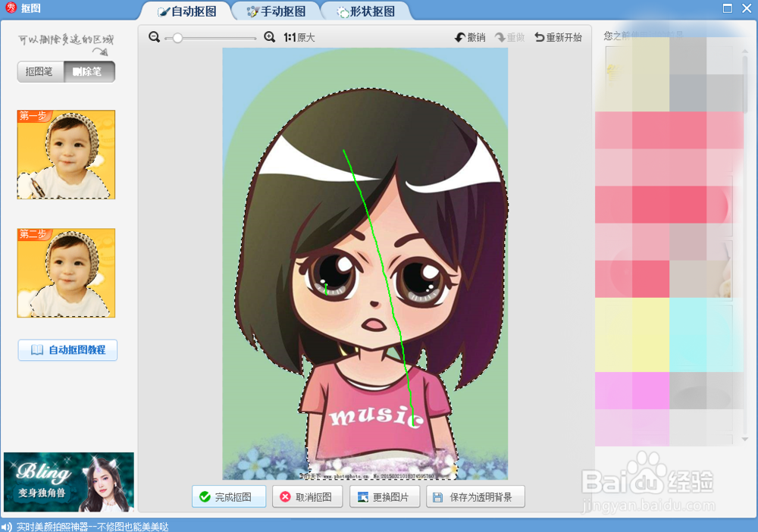Open the 第一步 tutorial thumbnail
This screenshot has height=532, width=758.
tap(66, 155)
